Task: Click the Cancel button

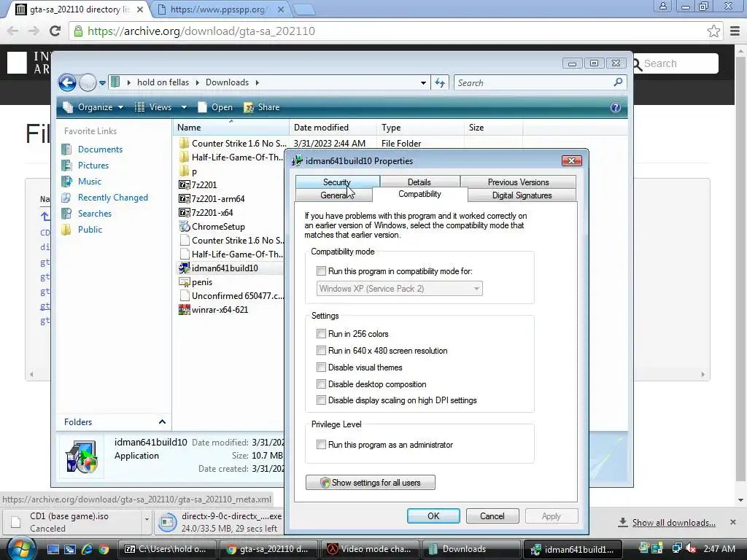Action: pyautogui.click(x=492, y=516)
